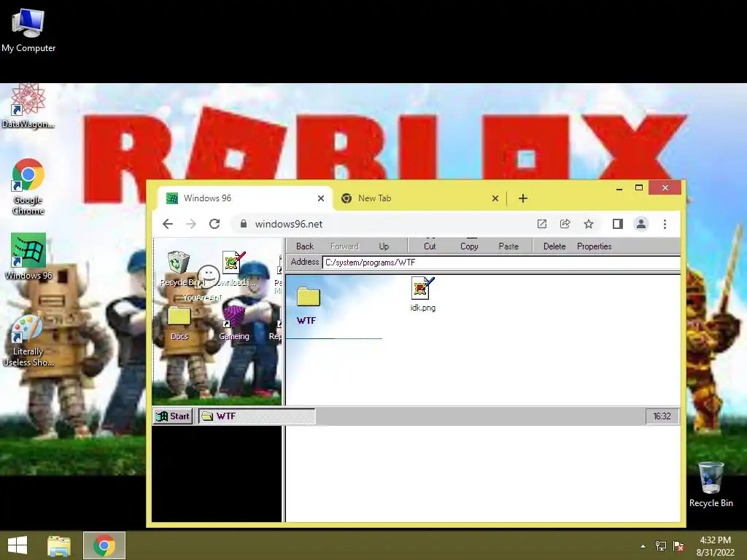Click the Windows Start button on taskbar
The width and height of the screenshot is (747, 560).
click(18, 545)
